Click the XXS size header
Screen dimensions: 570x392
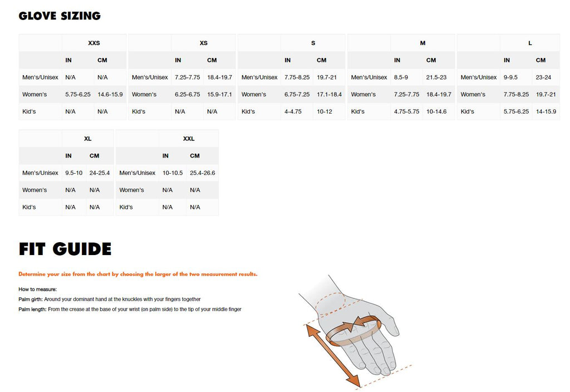click(x=94, y=43)
